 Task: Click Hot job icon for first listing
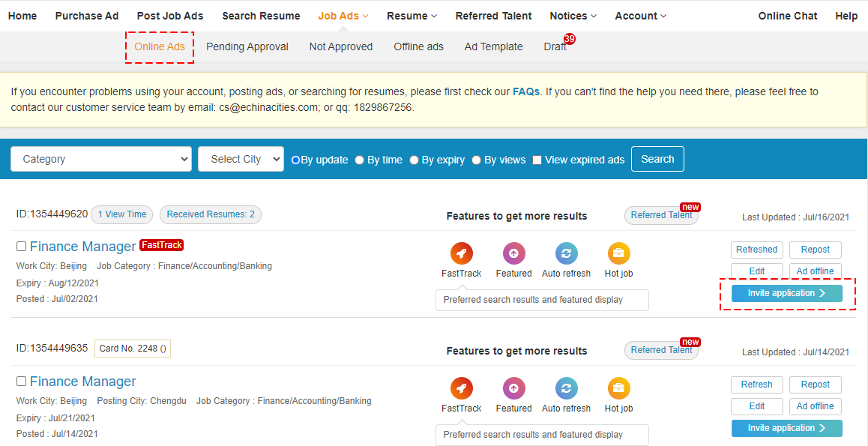[x=618, y=254]
